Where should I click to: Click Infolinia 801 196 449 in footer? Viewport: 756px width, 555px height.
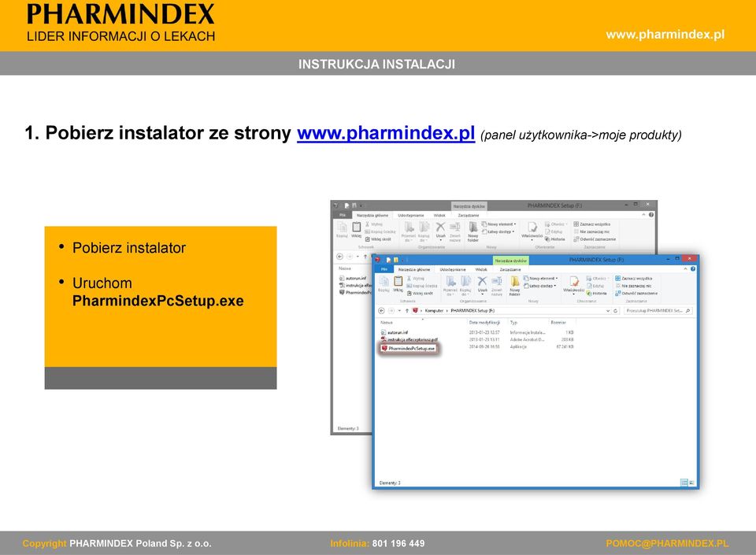[377, 543]
